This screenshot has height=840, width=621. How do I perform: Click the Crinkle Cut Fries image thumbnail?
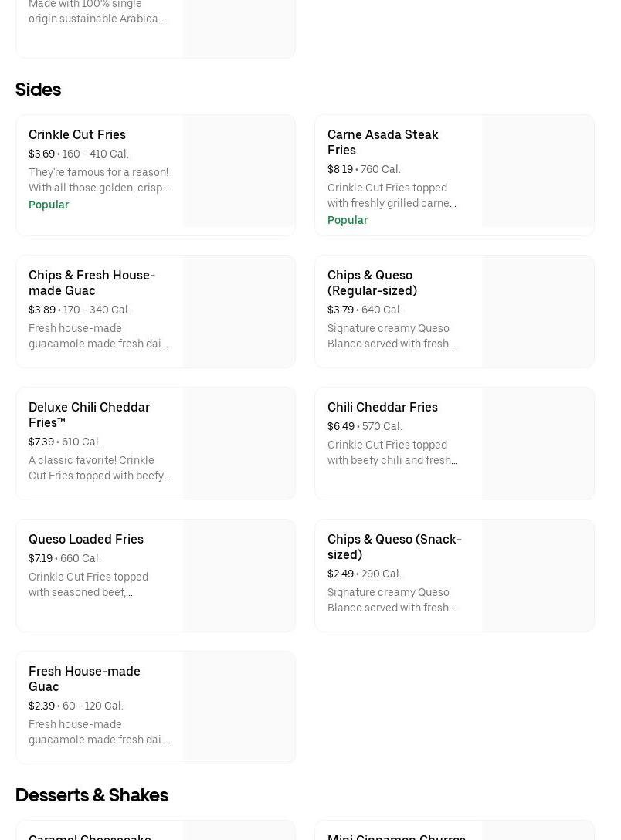coord(239,171)
